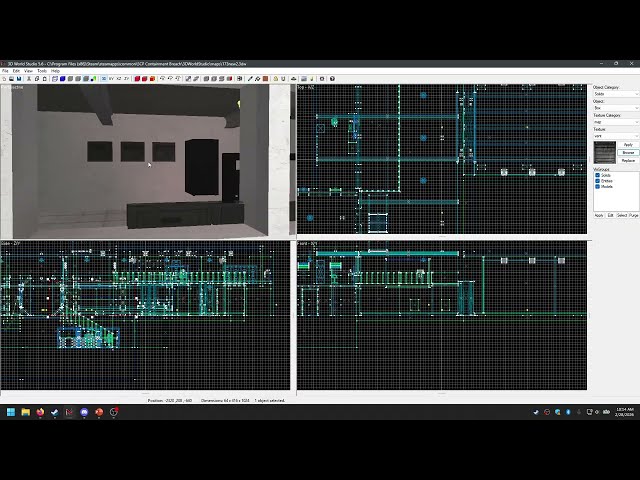Click the Help question mark toolbar icon
The image size is (640, 480).
point(332,78)
